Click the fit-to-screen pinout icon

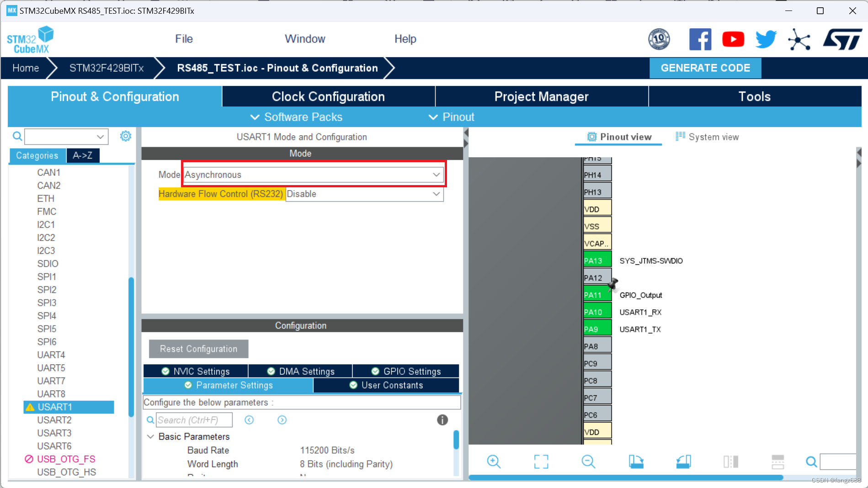click(x=541, y=461)
